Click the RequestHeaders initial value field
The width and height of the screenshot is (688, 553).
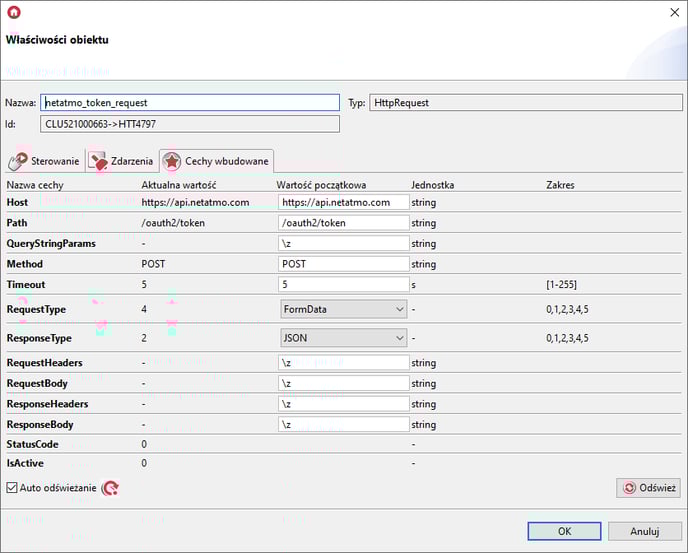click(x=344, y=363)
